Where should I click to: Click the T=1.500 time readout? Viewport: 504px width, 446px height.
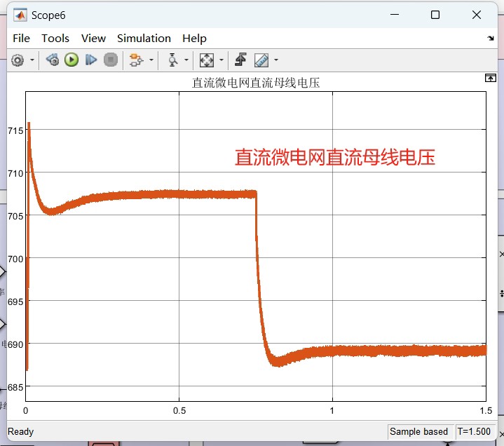[474, 431]
